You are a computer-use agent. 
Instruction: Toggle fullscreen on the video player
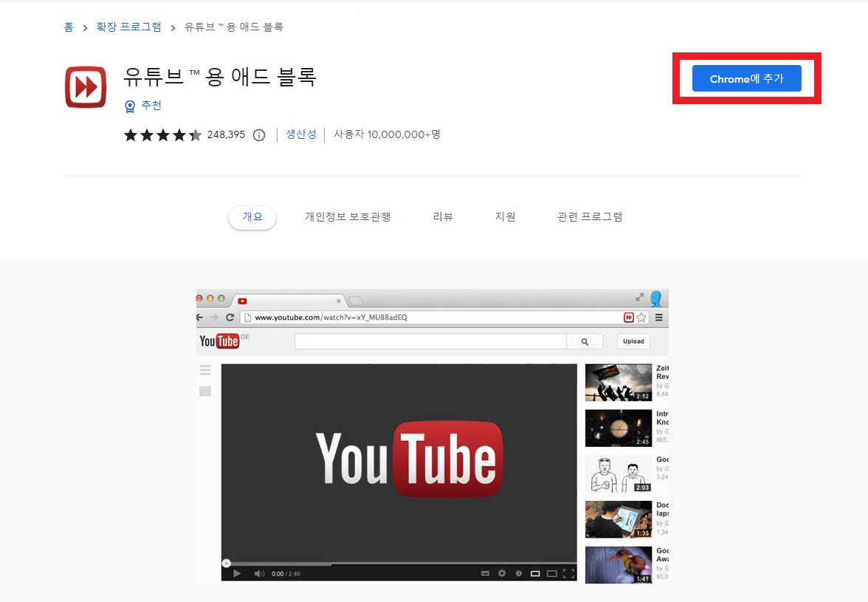click(x=568, y=572)
